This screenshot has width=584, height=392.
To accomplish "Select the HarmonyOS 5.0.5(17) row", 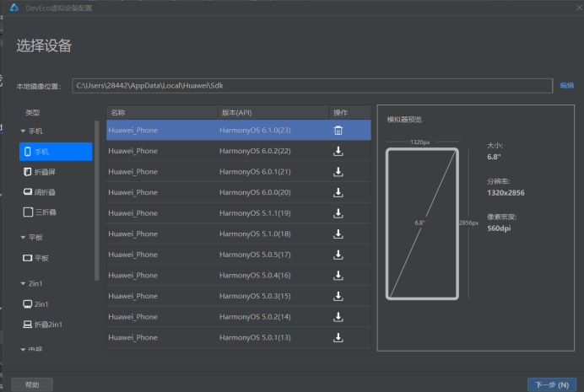I will point(238,255).
